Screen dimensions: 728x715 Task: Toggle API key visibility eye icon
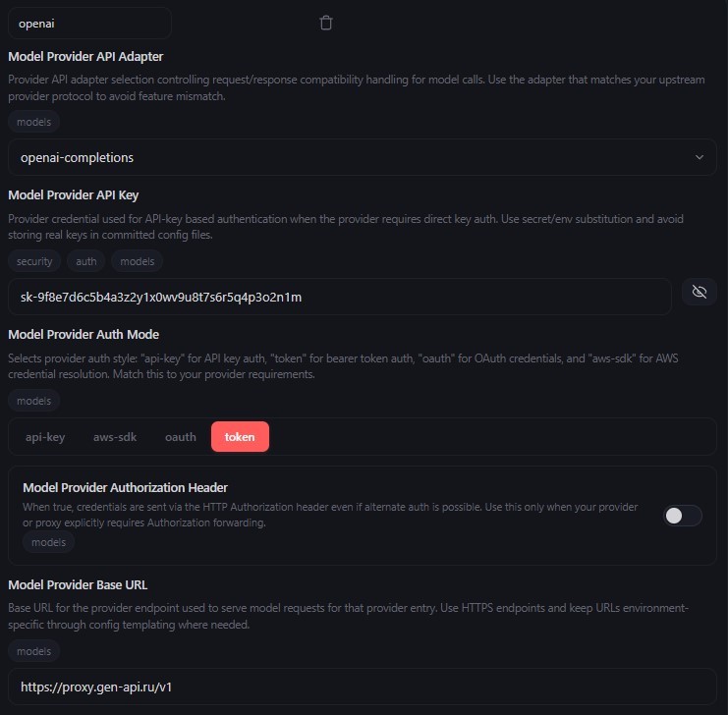[699, 293]
